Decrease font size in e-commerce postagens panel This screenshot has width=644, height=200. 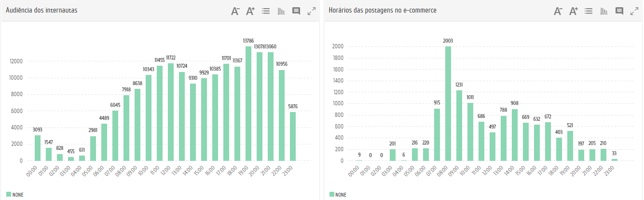click(558, 11)
